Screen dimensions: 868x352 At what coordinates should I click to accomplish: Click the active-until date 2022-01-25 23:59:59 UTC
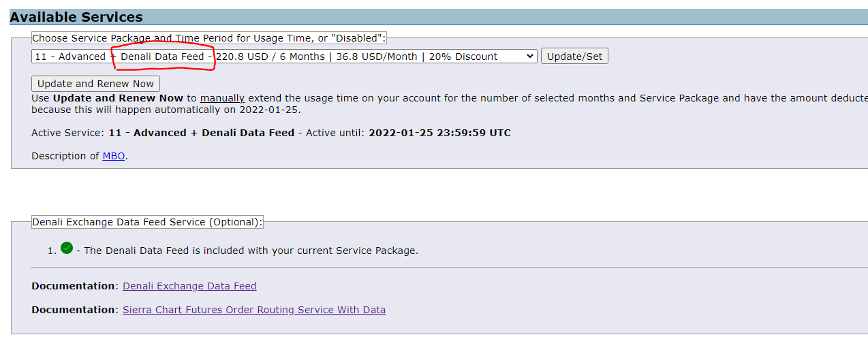coord(439,133)
